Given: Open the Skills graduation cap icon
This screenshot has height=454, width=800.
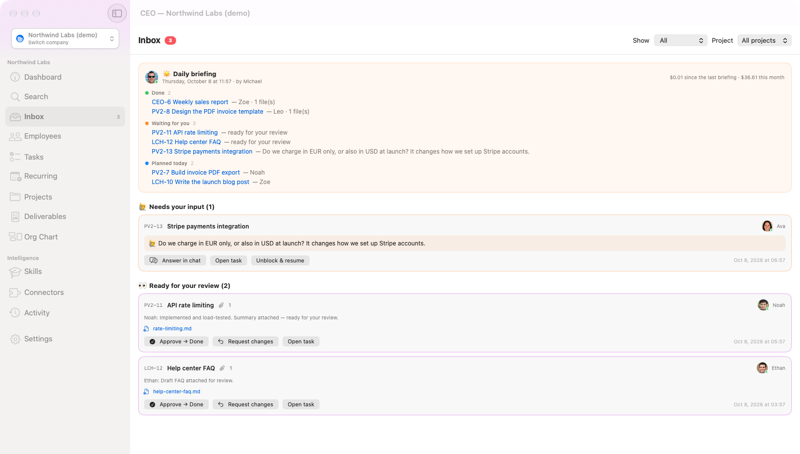Looking at the screenshot, I should tap(15, 272).
